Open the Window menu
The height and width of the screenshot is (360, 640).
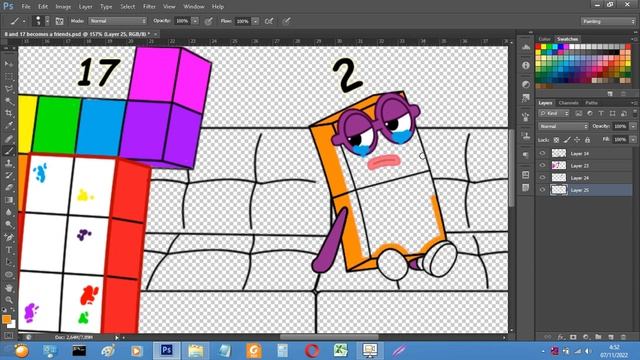[x=193, y=7]
